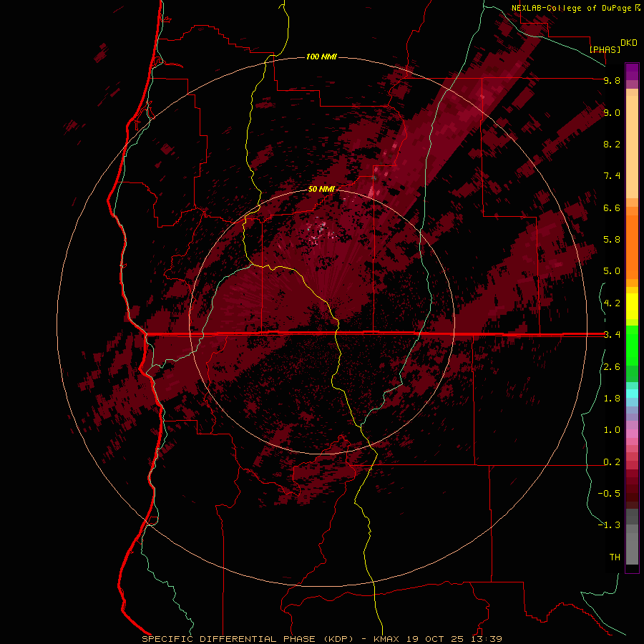The image size is (644, 644).
Task: Click the 50 NMI range ring label
Action: (321, 189)
